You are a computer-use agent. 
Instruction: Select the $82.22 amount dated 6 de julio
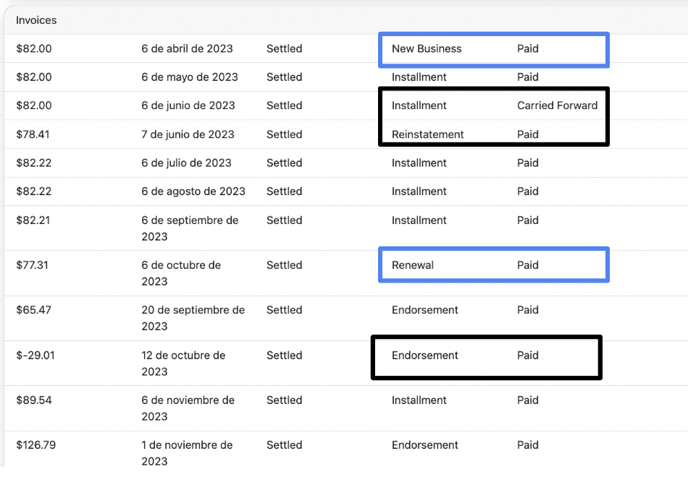pyautogui.click(x=34, y=163)
